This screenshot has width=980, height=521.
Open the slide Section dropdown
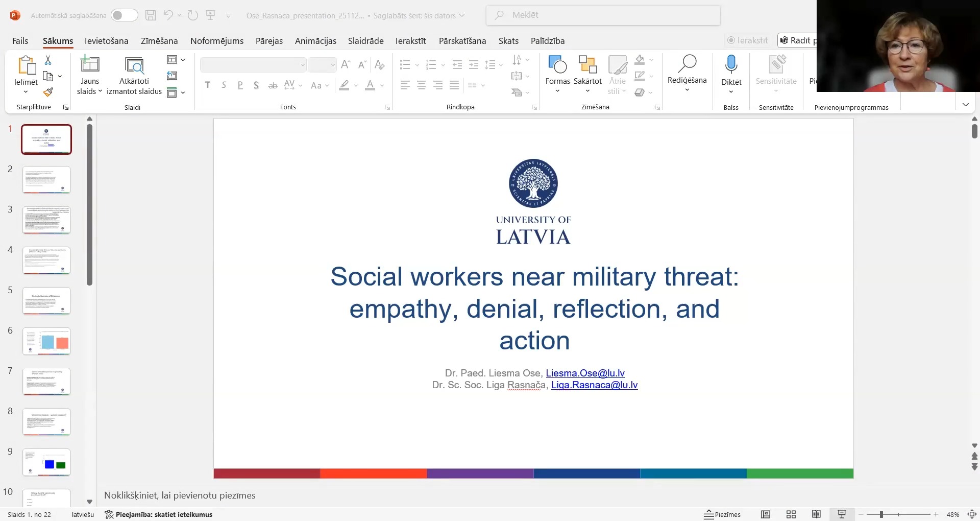click(x=176, y=92)
